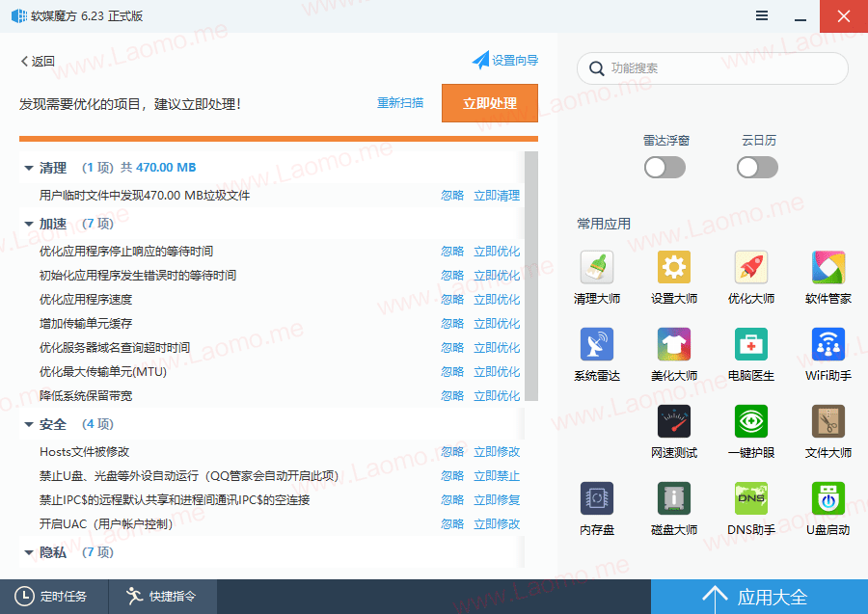Open WiFi助手 icon

(x=828, y=344)
